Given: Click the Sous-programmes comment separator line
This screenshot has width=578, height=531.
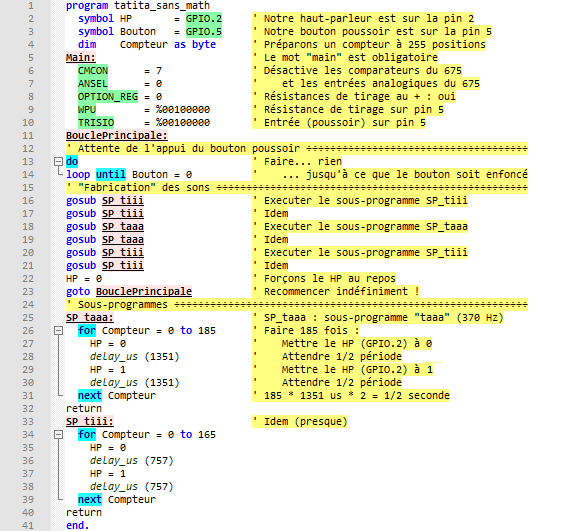Looking at the screenshot, I should pos(297,305).
